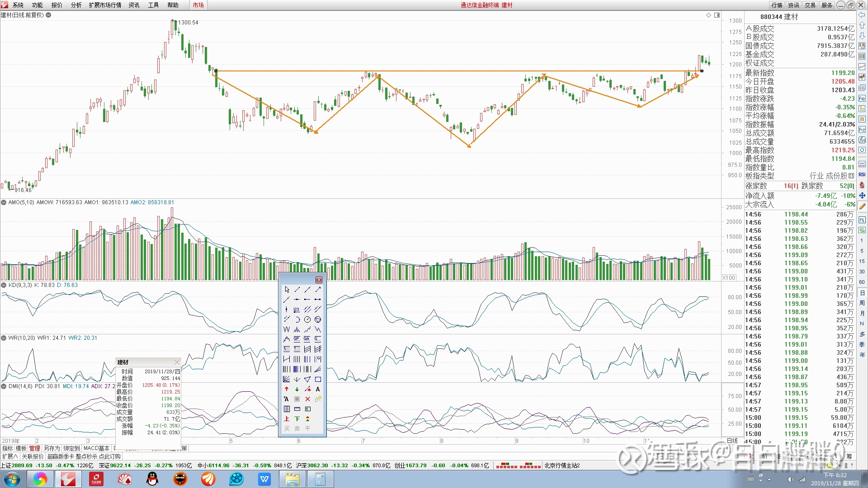Switch to the 管理 tab
868x488 pixels.
pyautogui.click(x=34, y=448)
